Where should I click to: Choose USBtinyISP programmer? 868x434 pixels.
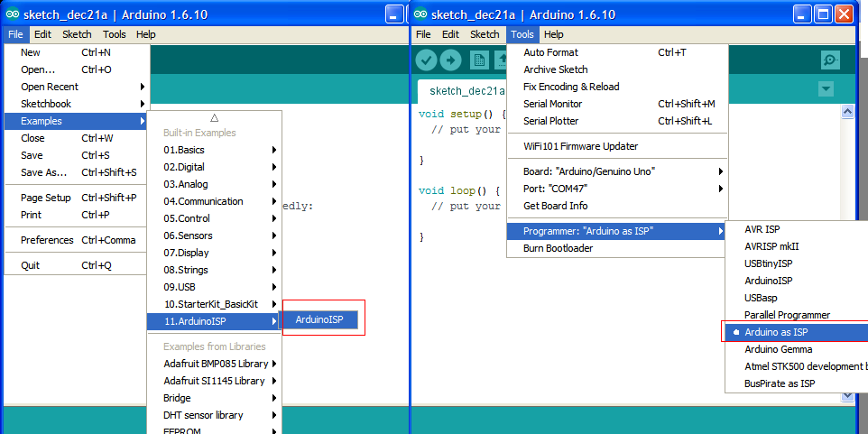click(x=797, y=263)
